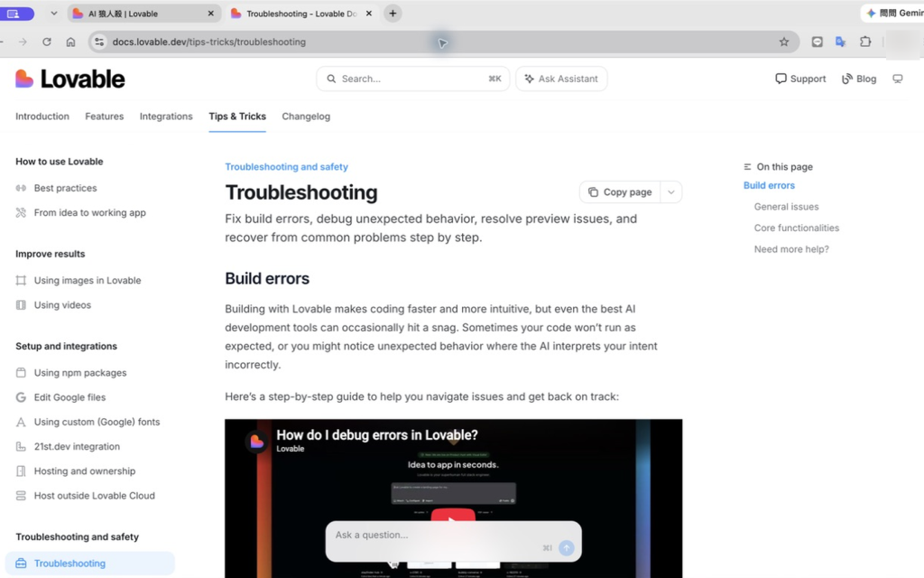This screenshot has width=924, height=578.
Task: Reload the page with refresh icon
Action: pyautogui.click(x=47, y=42)
